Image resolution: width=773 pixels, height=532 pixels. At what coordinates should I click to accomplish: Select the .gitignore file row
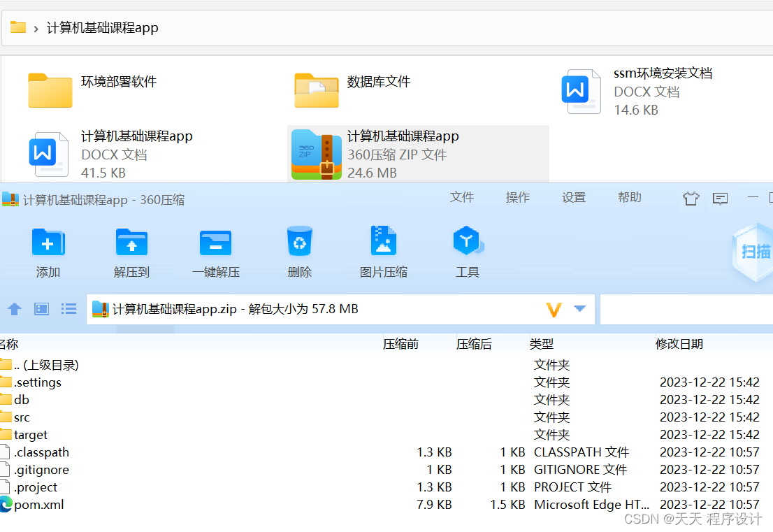[386, 469]
